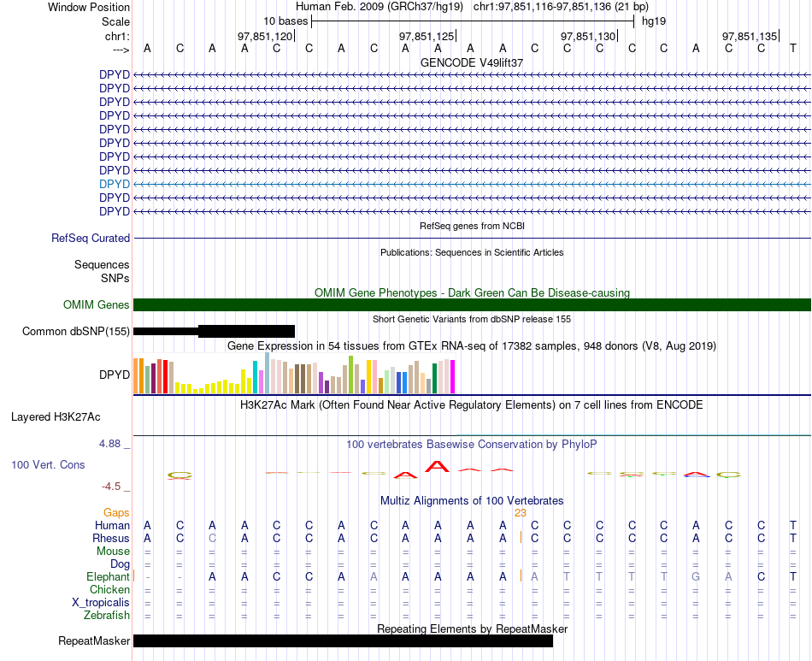
Task: Click the tallest red A in PhyloP logo
Action: click(437, 466)
